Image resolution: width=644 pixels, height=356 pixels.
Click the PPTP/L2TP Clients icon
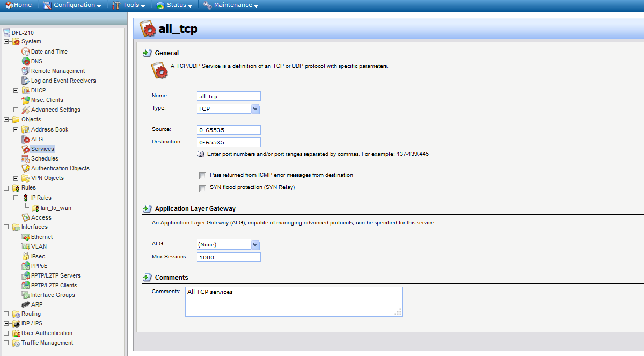pos(26,285)
